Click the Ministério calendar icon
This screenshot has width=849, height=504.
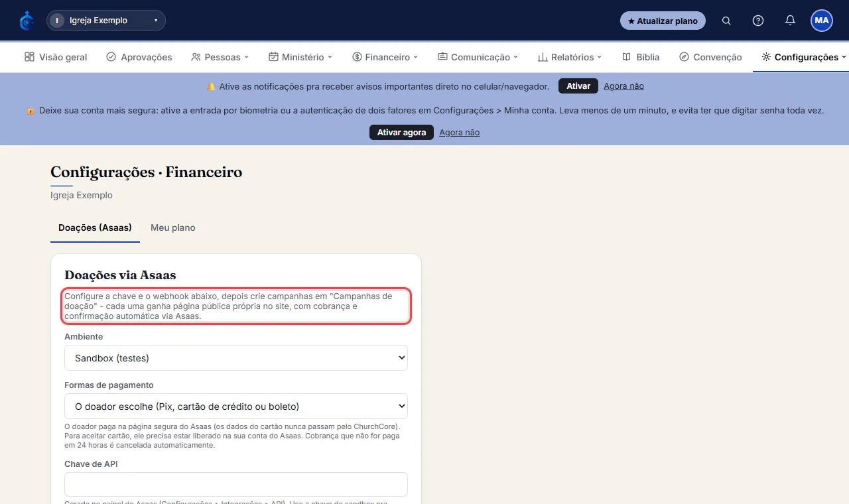pyautogui.click(x=273, y=57)
